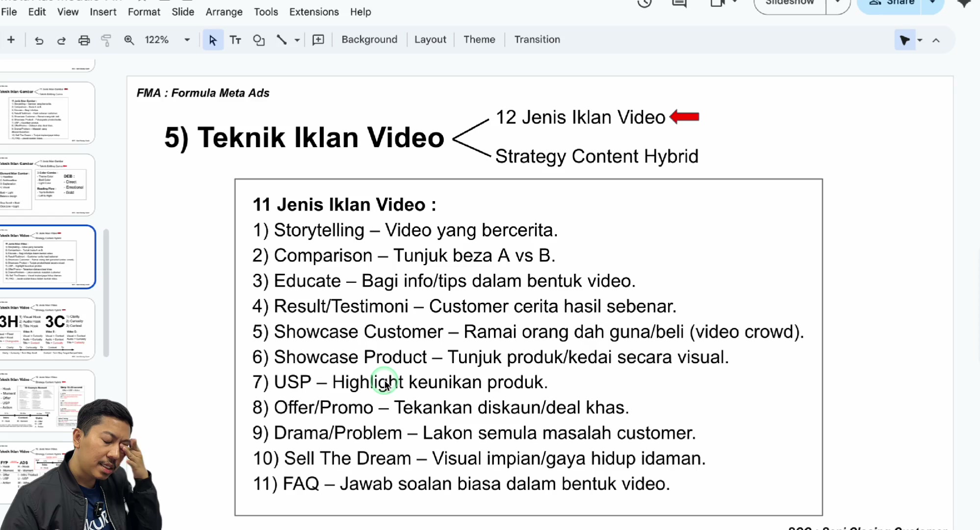980x530 pixels.
Task: Click the new slide plus icon
Action: (11, 40)
